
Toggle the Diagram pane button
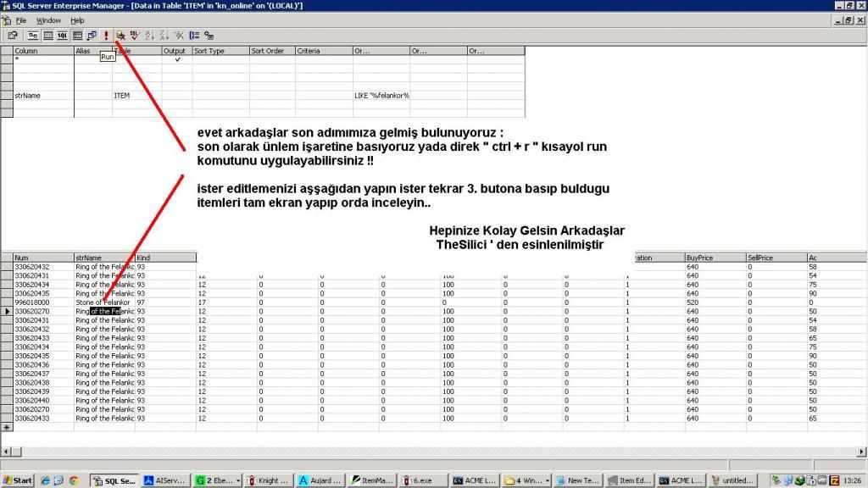click(33, 36)
